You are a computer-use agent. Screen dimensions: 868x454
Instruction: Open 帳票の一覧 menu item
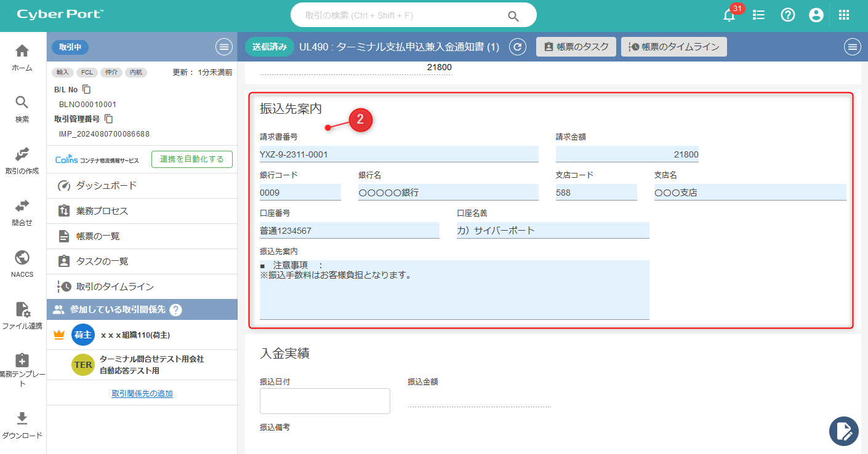click(97, 236)
